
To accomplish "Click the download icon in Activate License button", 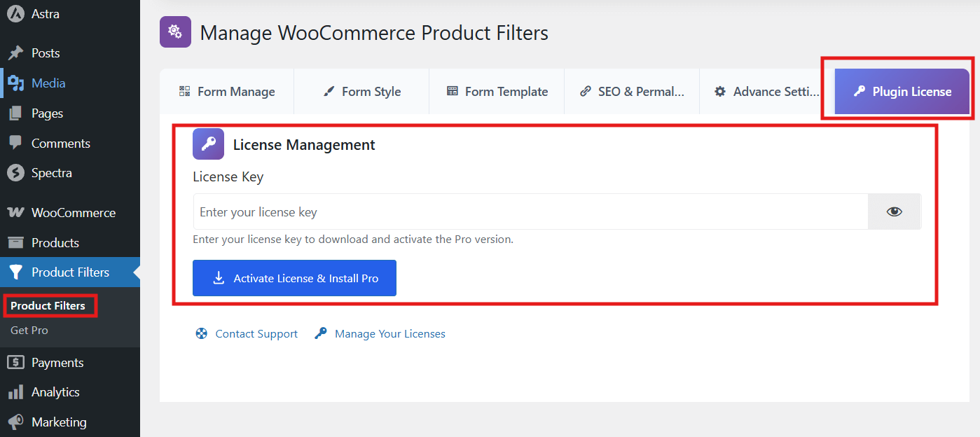I will pyautogui.click(x=219, y=278).
